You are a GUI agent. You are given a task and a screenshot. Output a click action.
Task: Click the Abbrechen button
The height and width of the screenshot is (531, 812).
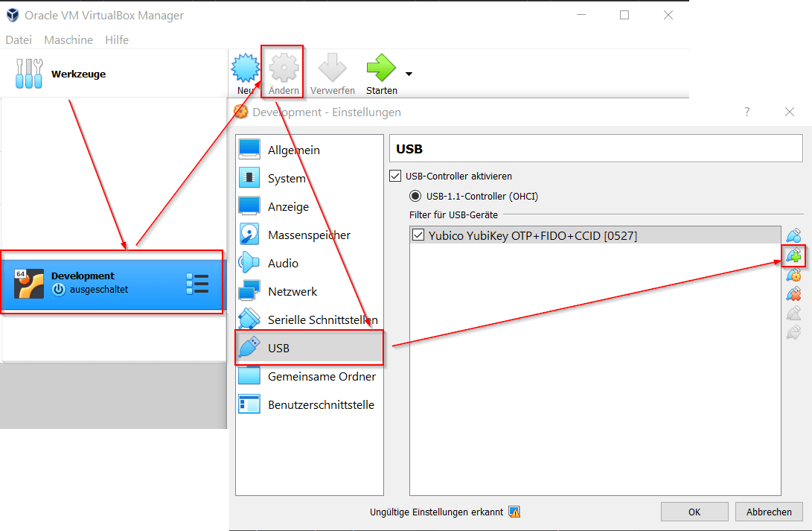pyautogui.click(x=769, y=512)
